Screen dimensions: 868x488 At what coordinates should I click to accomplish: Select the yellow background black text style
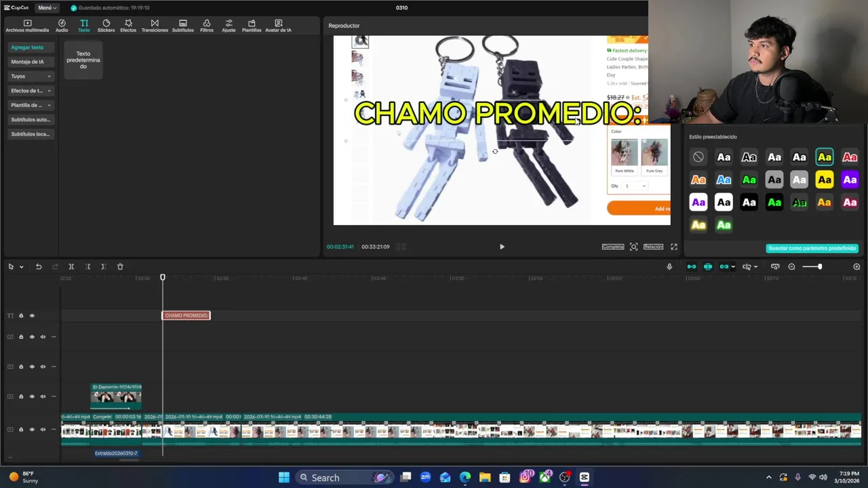point(825,180)
